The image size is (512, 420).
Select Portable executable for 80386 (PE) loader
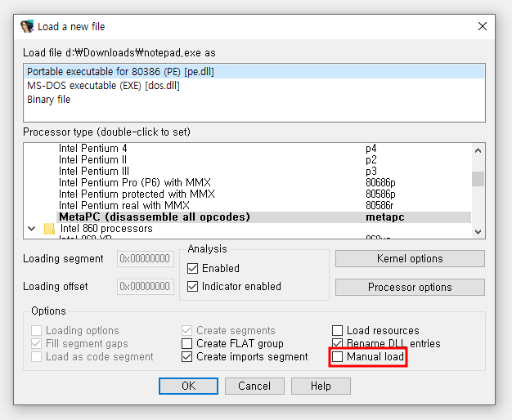coord(254,71)
